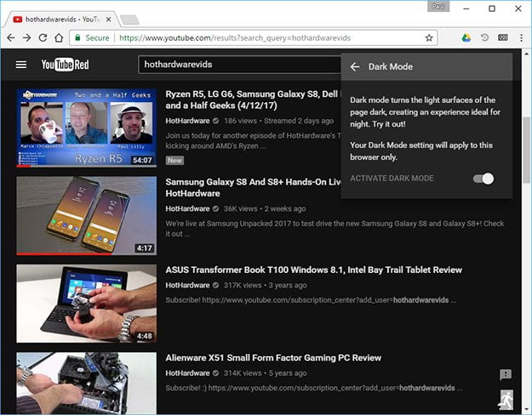Click the New badge under the Ryzen video
The height and width of the screenshot is (415, 532).
pyautogui.click(x=174, y=161)
